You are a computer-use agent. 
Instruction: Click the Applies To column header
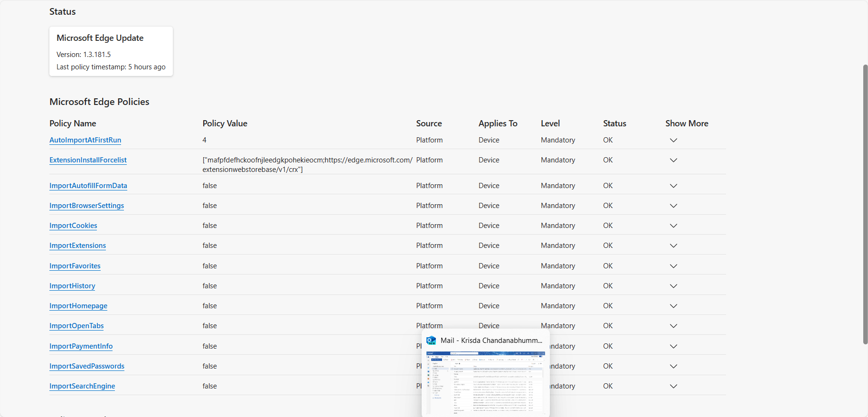click(x=498, y=123)
